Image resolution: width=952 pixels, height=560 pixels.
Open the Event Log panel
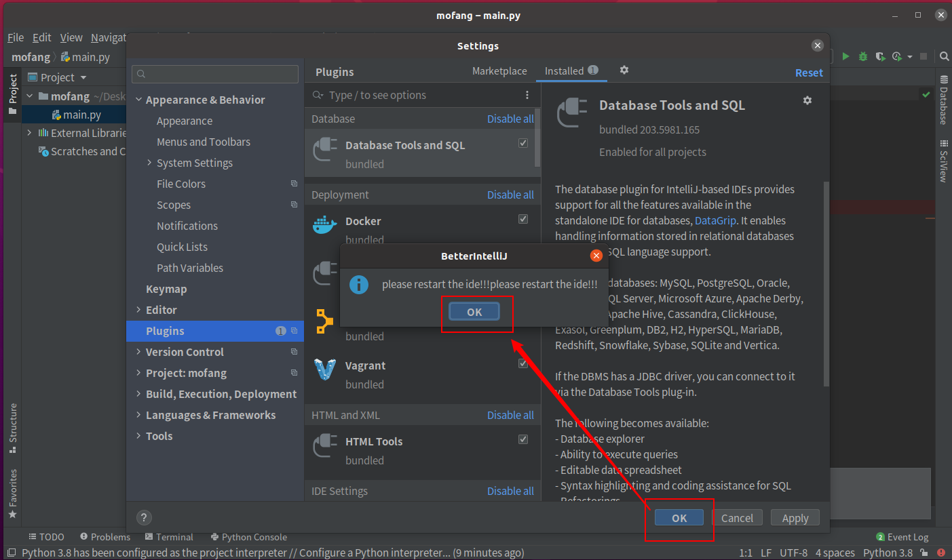902,537
